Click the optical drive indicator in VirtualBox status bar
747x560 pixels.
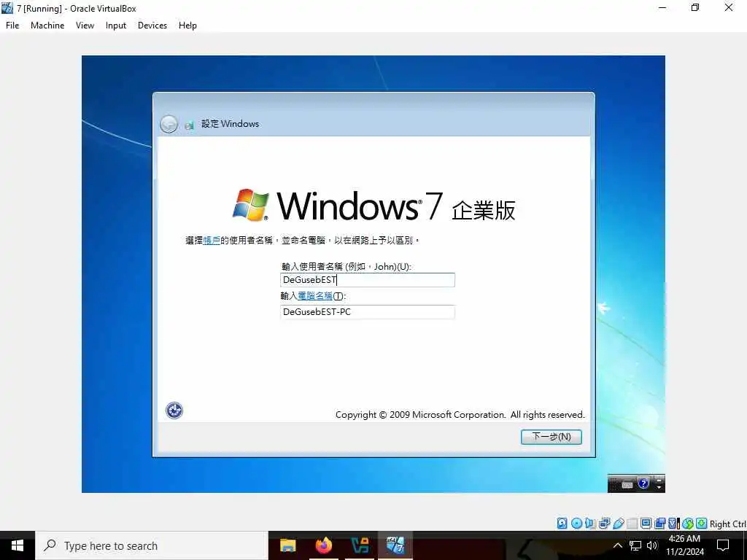click(x=576, y=524)
